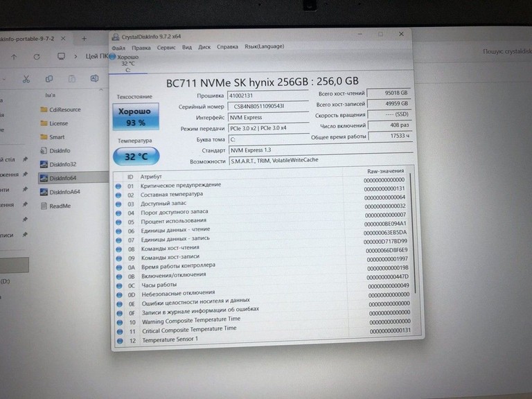Image resolution: width=532 pixels, height=399 pixels.
Task: Select the C: disk tab showing Хорошо 32 °C
Action: [127, 63]
